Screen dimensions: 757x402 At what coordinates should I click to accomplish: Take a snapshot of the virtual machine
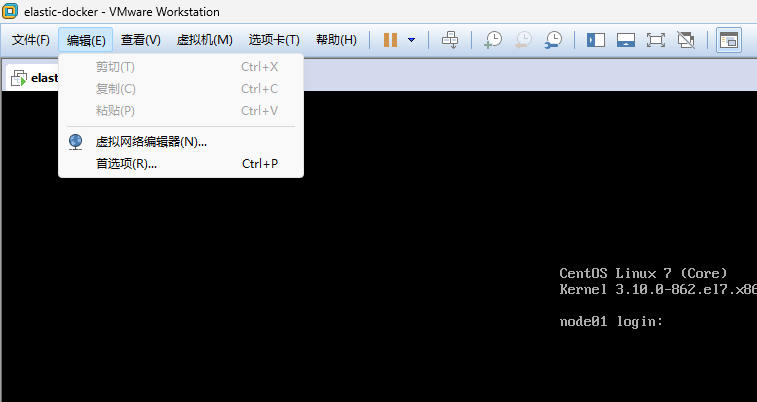(493, 40)
